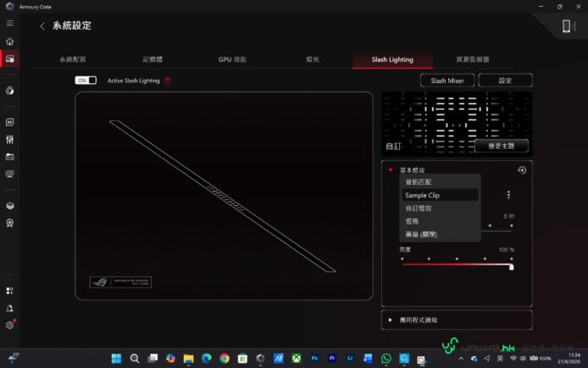Click the 系統設定 page title
This screenshot has height=368, width=588.
(x=72, y=26)
